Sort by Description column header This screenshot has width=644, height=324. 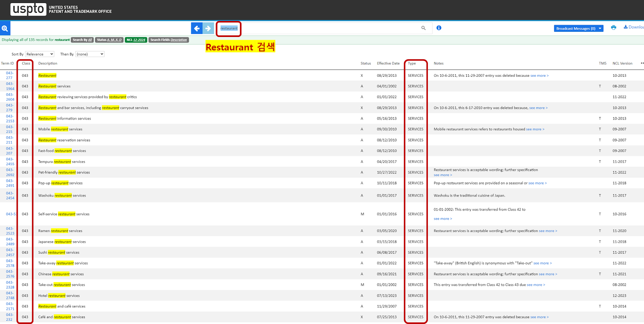tap(47, 64)
